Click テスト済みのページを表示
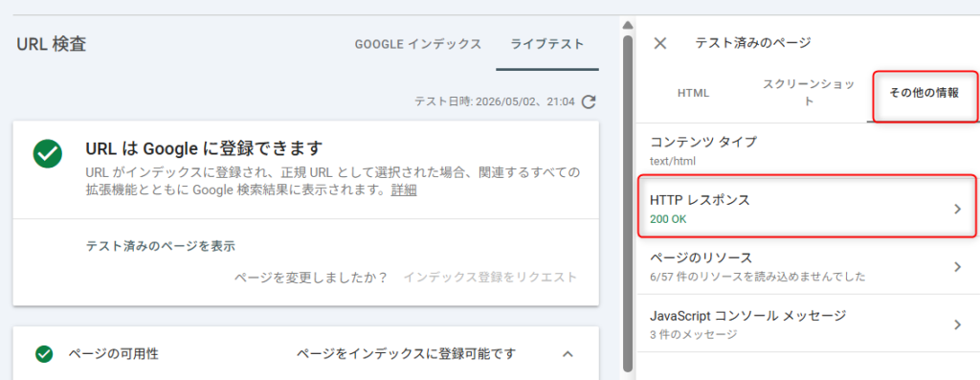 pyautogui.click(x=160, y=246)
